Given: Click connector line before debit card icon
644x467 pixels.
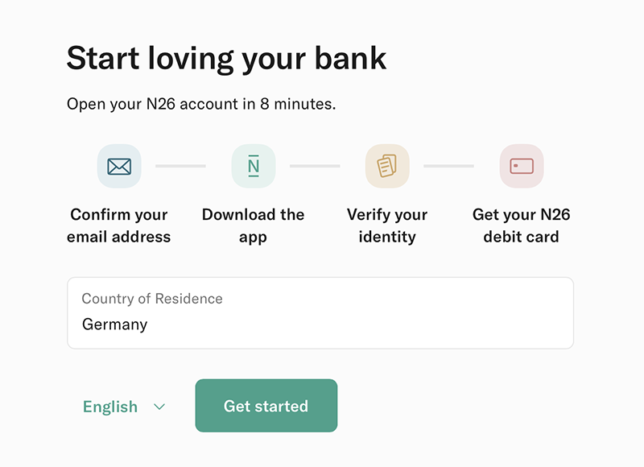Looking at the screenshot, I should pyautogui.click(x=449, y=166).
